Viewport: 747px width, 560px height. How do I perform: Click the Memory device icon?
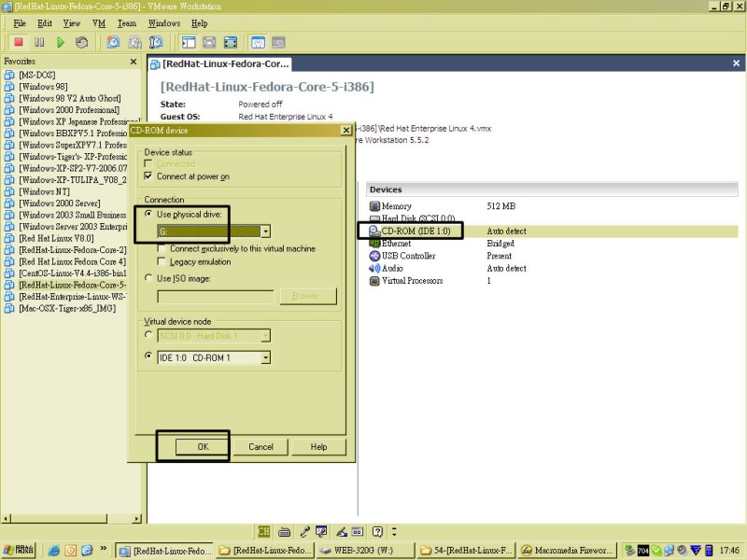(x=374, y=206)
